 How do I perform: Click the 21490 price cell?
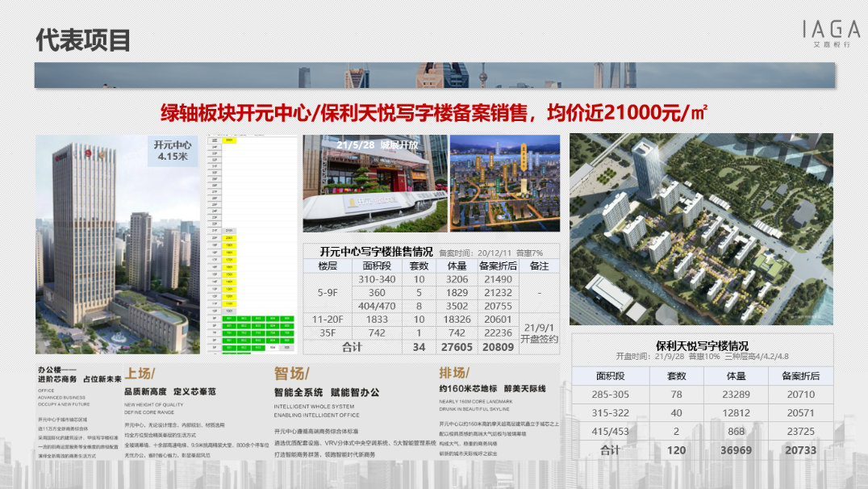(499, 279)
